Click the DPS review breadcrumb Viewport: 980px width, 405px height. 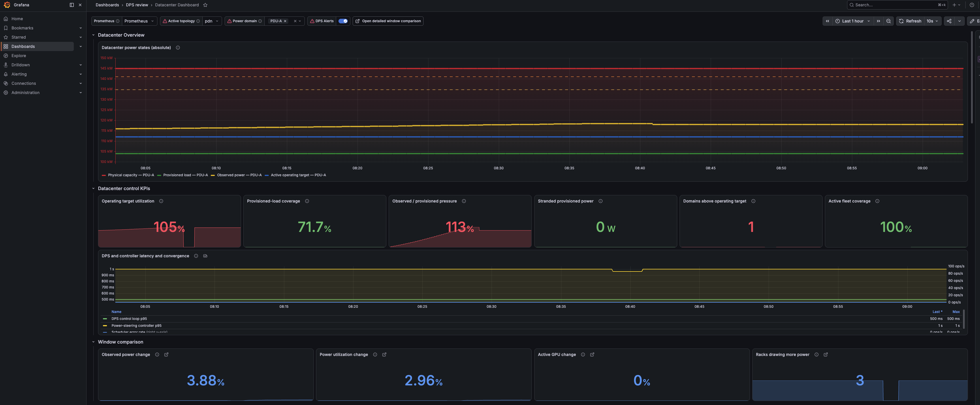coord(137,5)
